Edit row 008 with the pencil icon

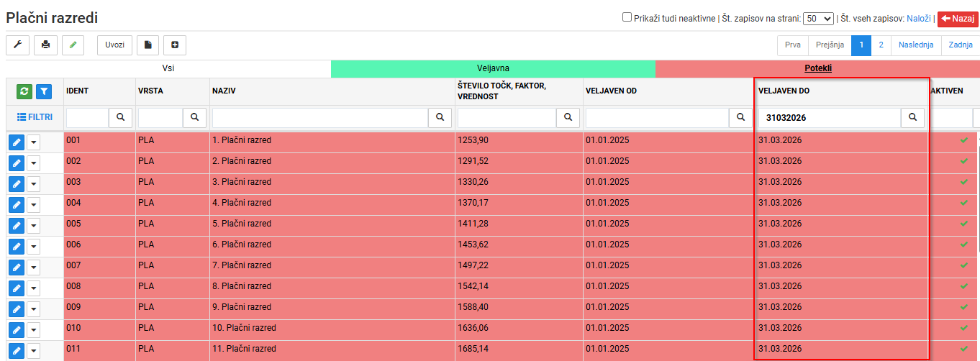17,288
